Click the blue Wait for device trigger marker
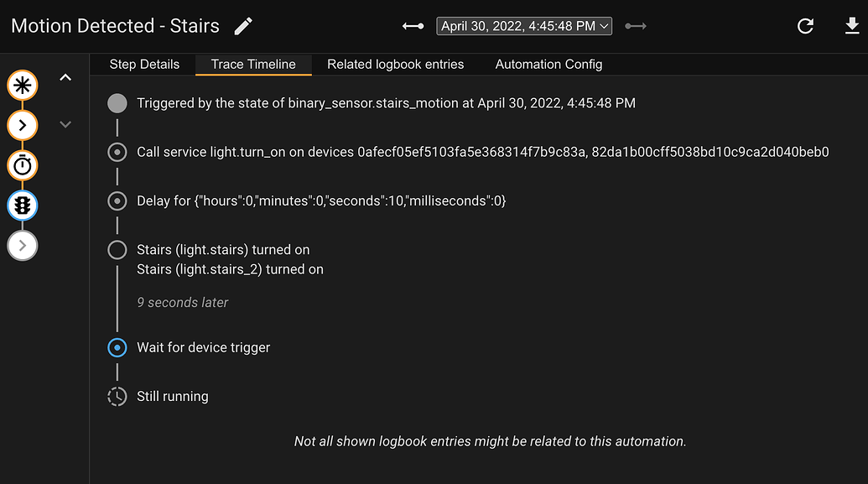Image resolution: width=868 pixels, height=484 pixels. pos(117,347)
